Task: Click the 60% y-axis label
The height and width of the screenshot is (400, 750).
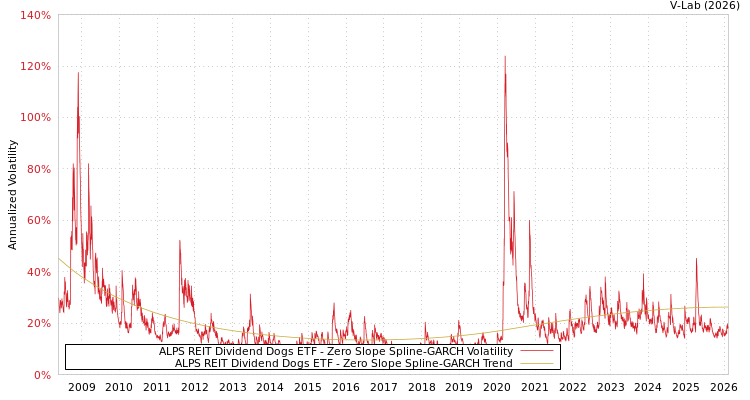Action: 38,221
